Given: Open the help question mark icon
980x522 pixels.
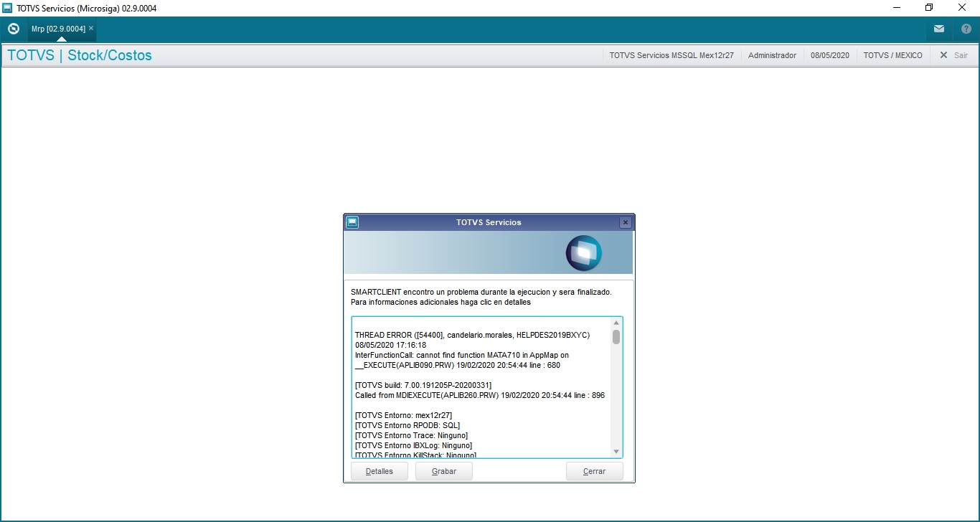Looking at the screenshot, I should [966, 29].
